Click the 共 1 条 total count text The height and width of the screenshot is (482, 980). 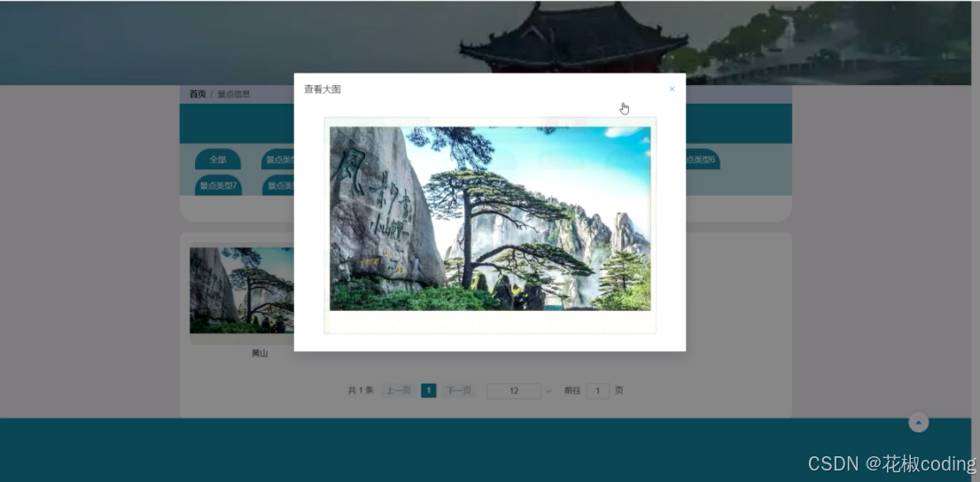click(361, 391)
